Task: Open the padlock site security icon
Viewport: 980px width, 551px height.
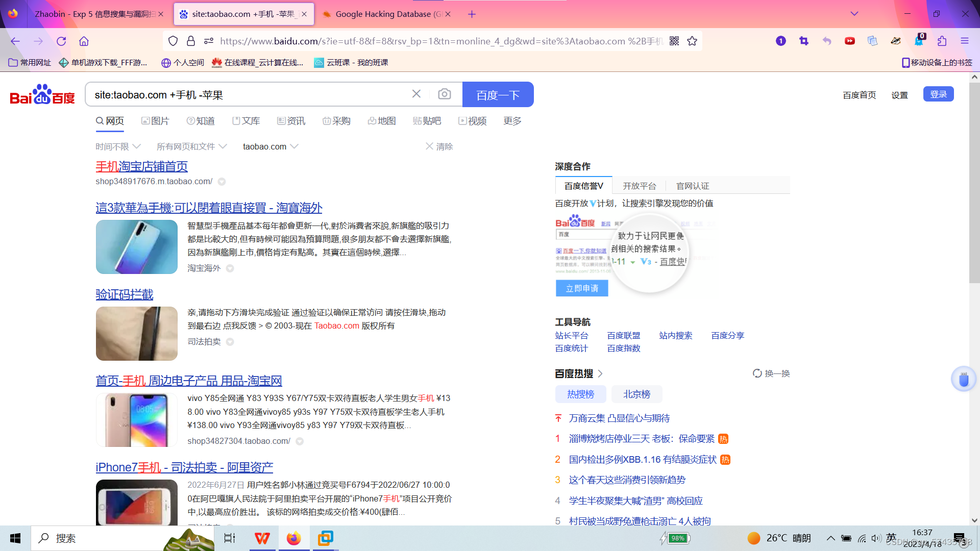Action: [x=191, y=41]
